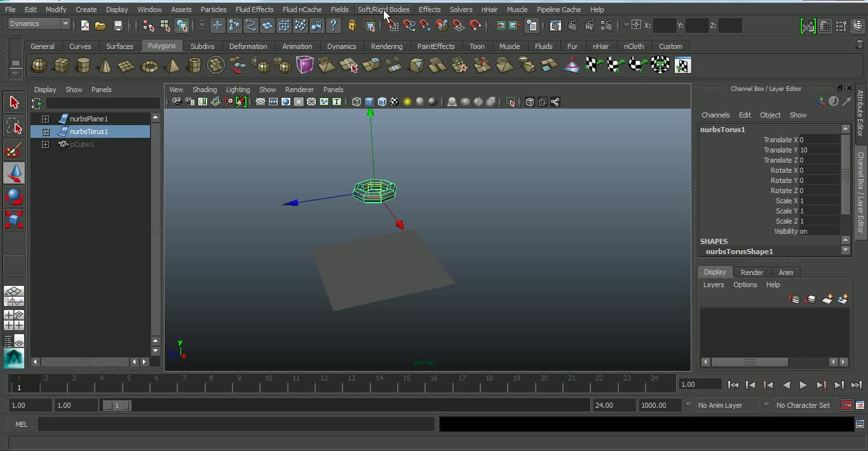Viewport: 868px width, 451px height.
Task: Switch to the Dynamics shelf tab
Action: point(341,46)
